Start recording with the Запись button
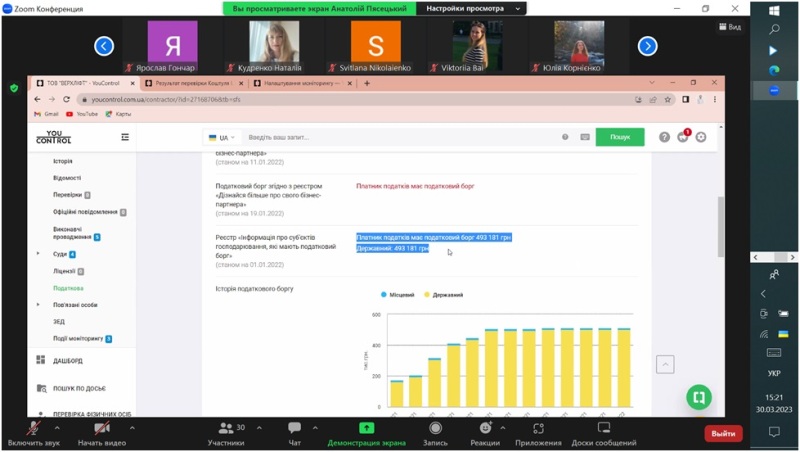The height and width of the screenshot is (452, 800). click(435, 434)
